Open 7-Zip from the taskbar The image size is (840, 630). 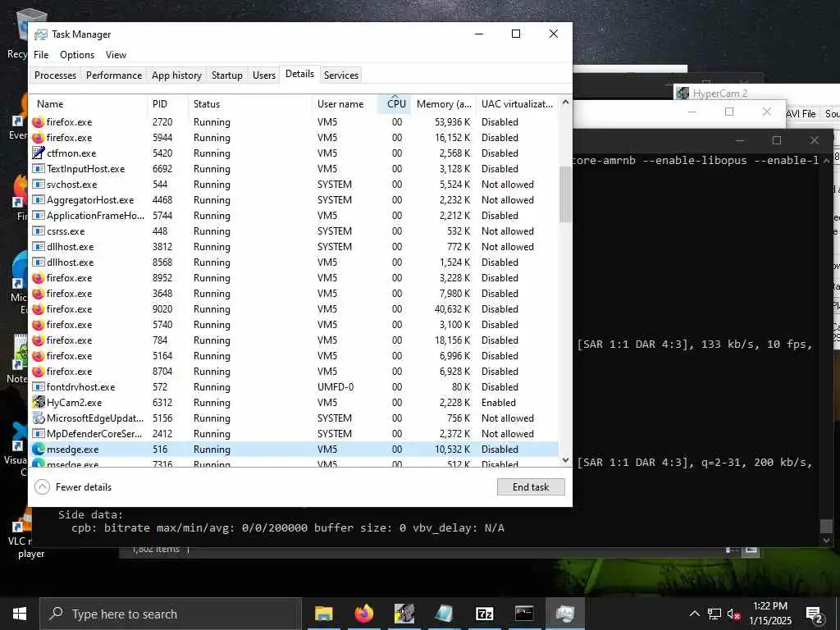coord(484,614)
